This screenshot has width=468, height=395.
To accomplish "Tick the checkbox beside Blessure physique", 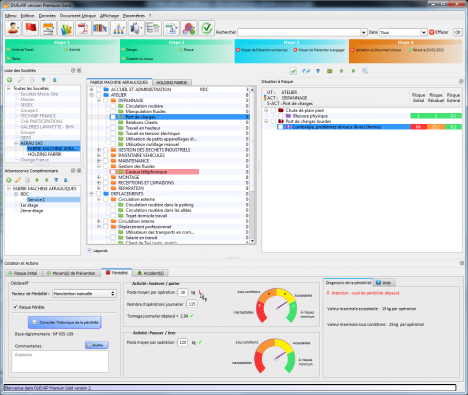I will tap(281, 116).
